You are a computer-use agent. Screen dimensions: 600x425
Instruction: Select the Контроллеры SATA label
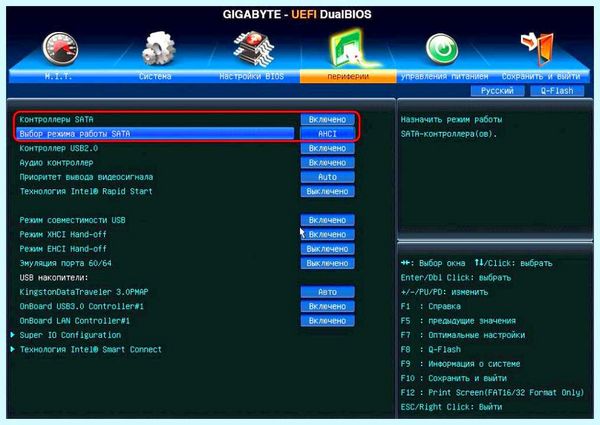click(56, 120)
